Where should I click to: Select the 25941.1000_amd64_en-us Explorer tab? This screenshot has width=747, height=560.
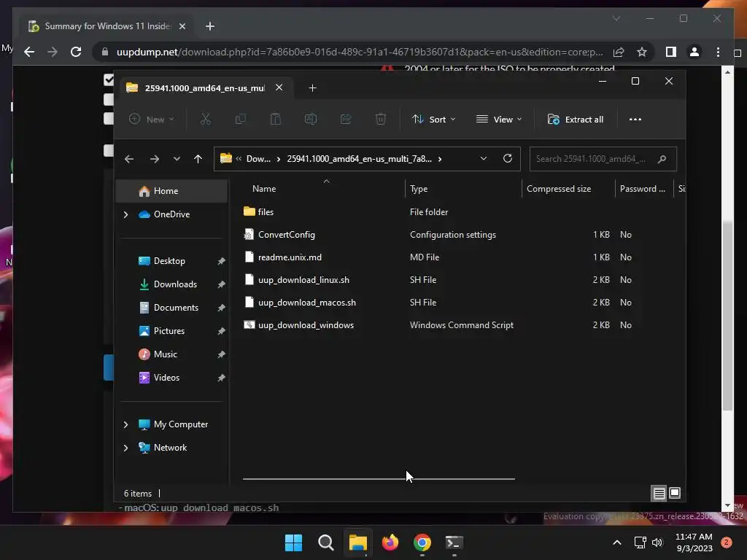pyautogui.click(x=205, y=88)
